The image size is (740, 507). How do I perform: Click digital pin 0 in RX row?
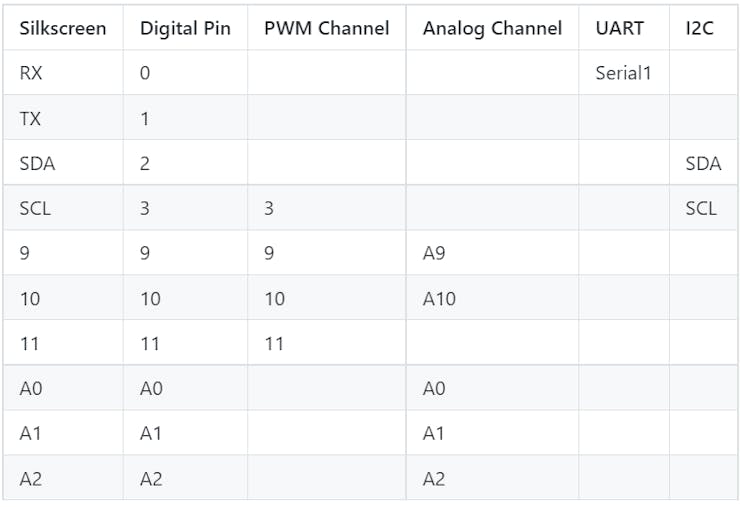[145, 73]
